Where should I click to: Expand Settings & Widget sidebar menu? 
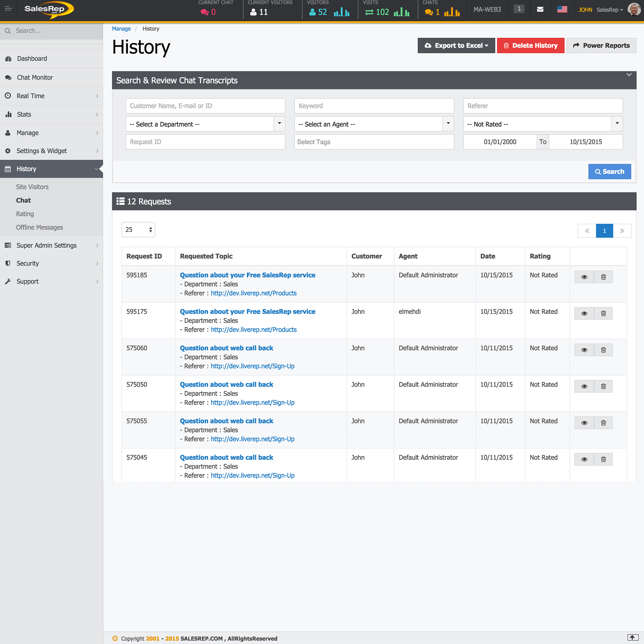click(51, 151)
